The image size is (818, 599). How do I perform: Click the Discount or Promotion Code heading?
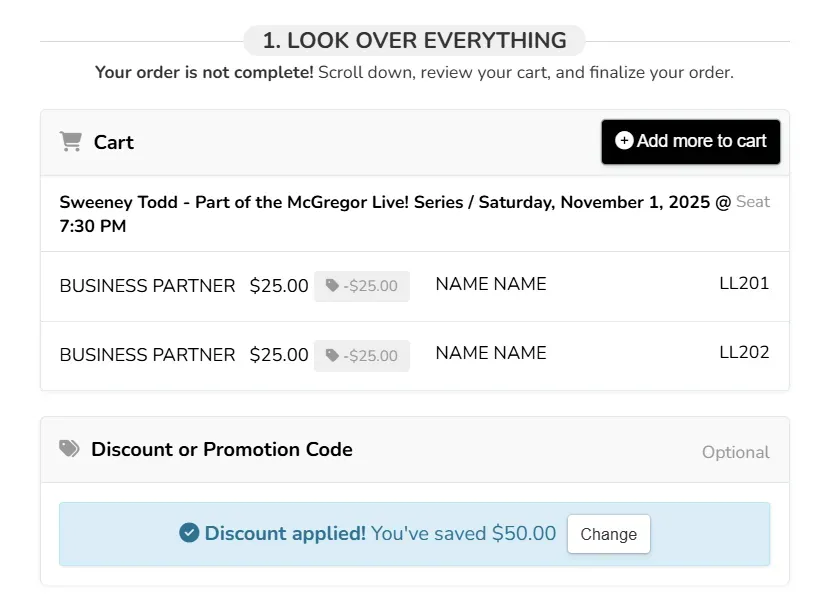[222, 449]
